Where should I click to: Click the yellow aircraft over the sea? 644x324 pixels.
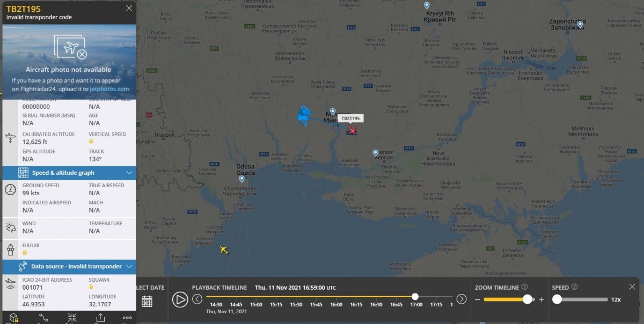point(224,250)
